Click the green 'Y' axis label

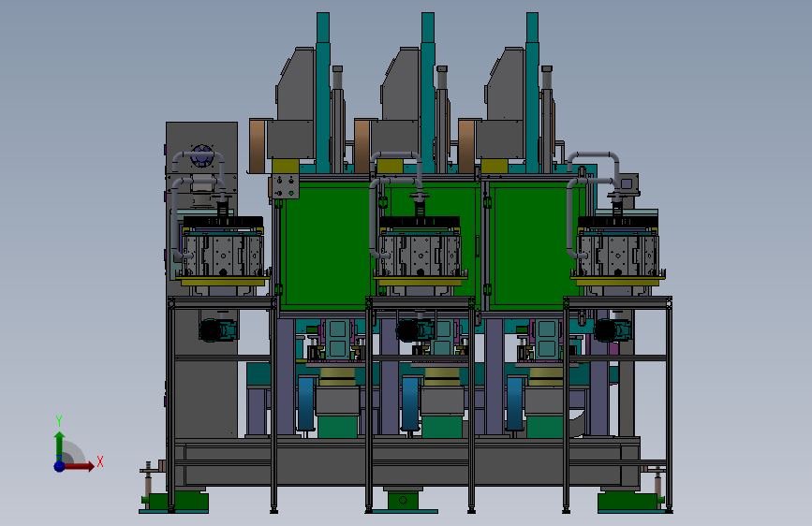pyautogui.click(x=59, y=421)
